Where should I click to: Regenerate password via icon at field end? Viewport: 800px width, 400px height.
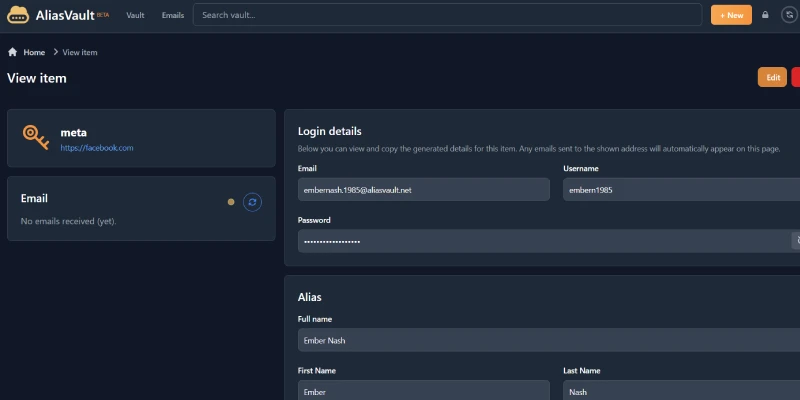pyautogui.click(x=796, y=241)
